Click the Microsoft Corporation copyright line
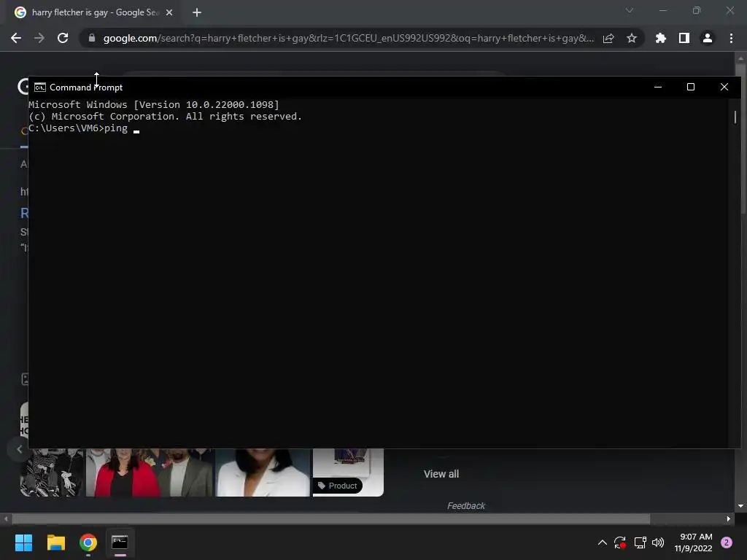Viewport: 747px width, 560px height. [166, 116]
